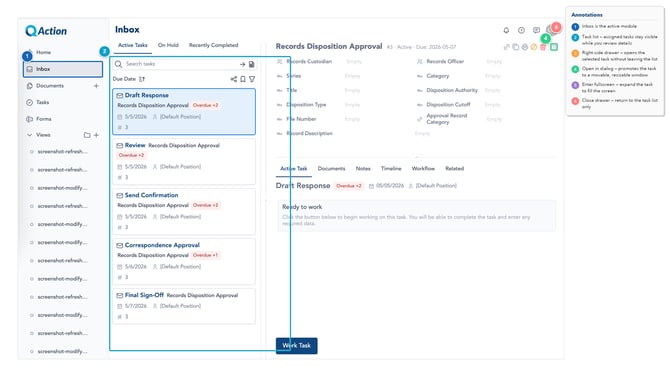
Task: Open the Notes detail tab
Action: click(363, 169)
